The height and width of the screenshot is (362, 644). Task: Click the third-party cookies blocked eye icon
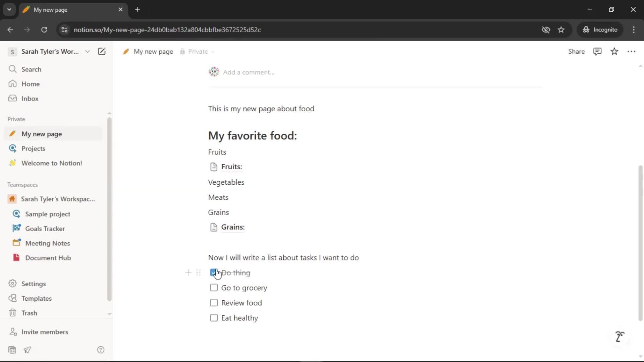pos(546,29)
